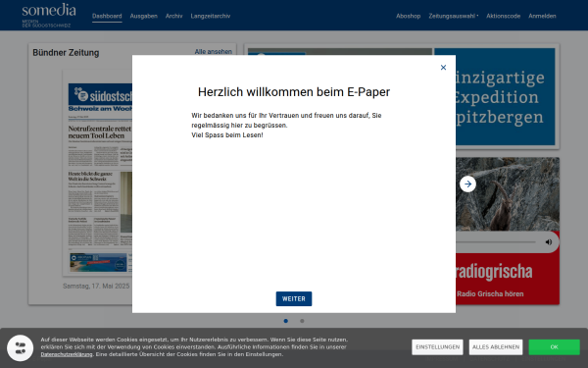Mute the radio player speaker icon
The image size is (588, 368).
(x=549, y=242)
